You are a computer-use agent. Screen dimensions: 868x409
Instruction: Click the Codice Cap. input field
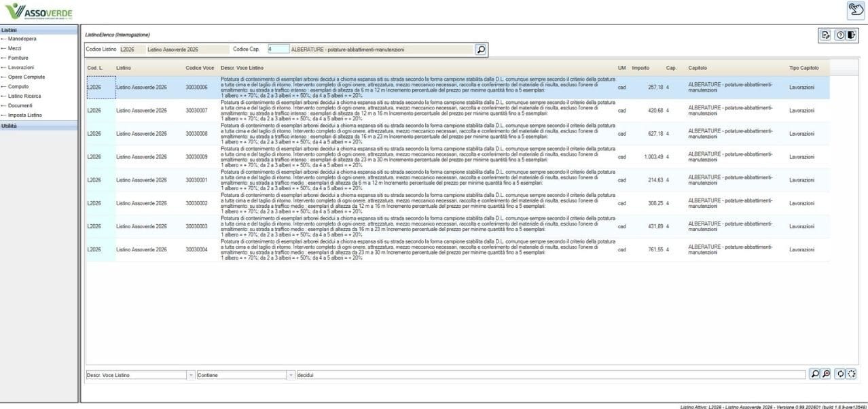pyautogui.click(x=278, y=50)
